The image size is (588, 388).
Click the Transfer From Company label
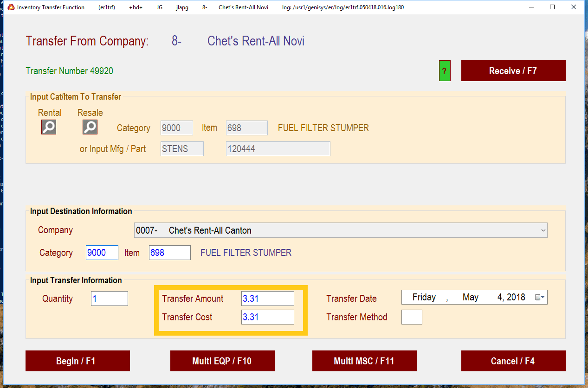tap(87, 41)
